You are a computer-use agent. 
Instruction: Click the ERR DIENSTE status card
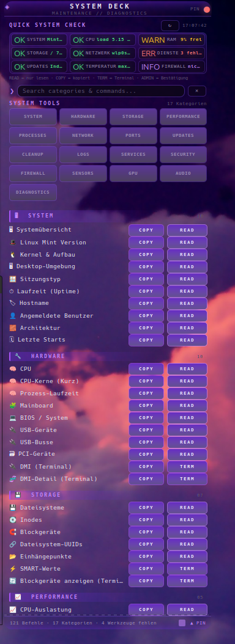tap(171, 53)
